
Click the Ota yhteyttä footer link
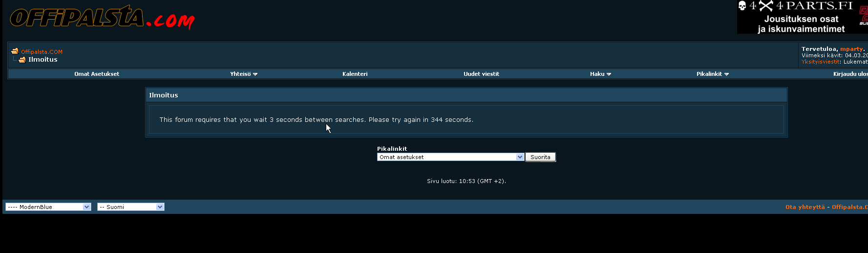[805, 207]
